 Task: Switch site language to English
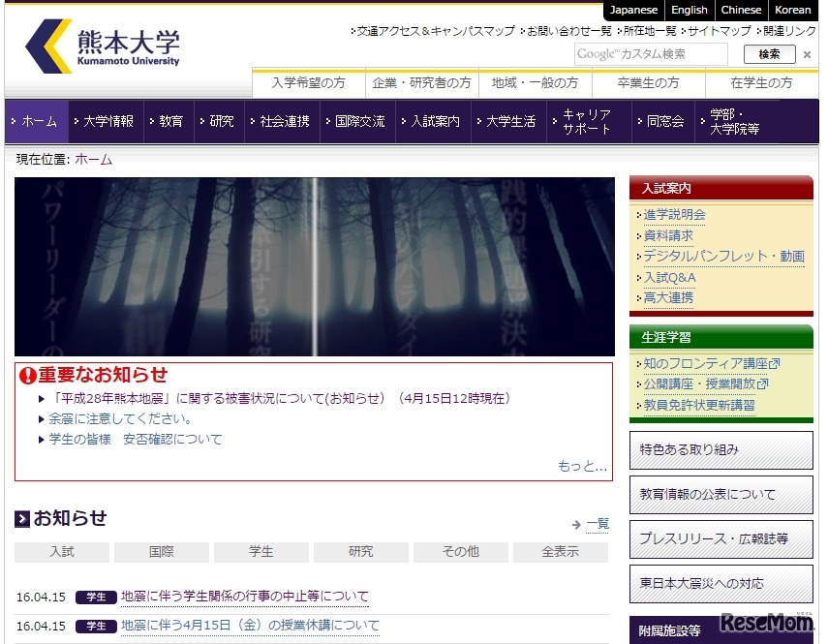tap(689, 10)
